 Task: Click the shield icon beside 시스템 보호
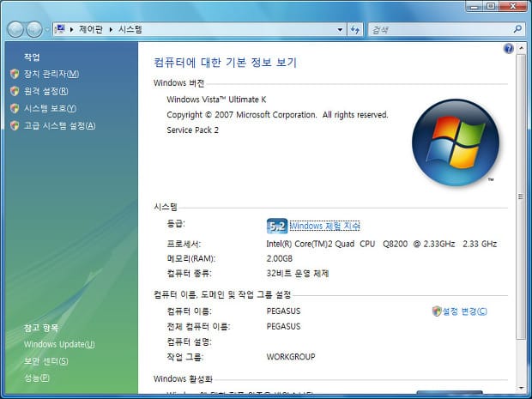(15, 108)
